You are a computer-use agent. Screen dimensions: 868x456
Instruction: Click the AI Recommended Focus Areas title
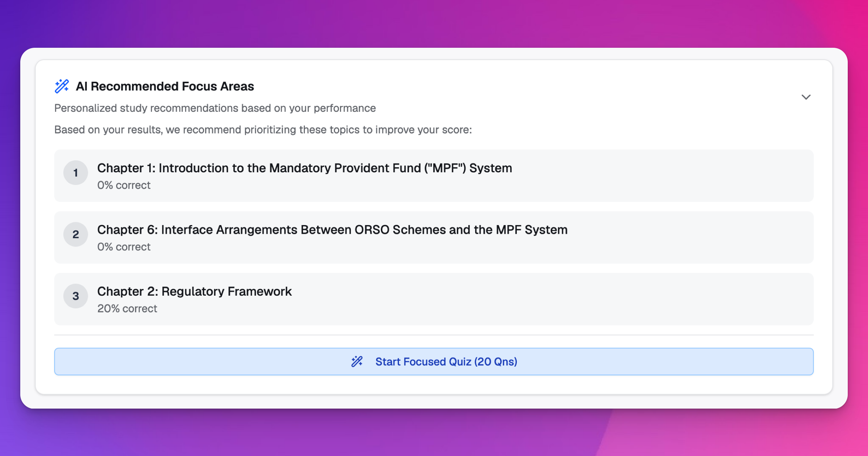coord(165,86)
